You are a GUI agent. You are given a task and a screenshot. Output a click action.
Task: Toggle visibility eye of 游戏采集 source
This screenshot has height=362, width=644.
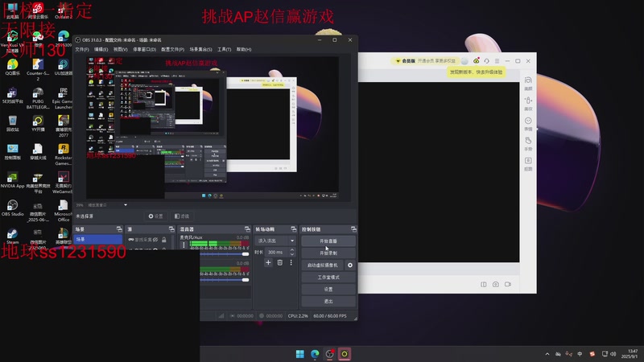coord(155,240)
